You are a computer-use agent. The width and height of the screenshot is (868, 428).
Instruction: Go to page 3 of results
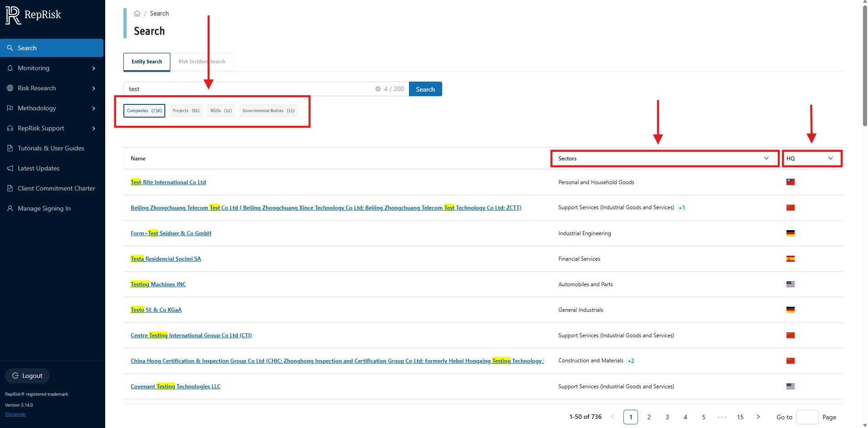click(667, 417)
